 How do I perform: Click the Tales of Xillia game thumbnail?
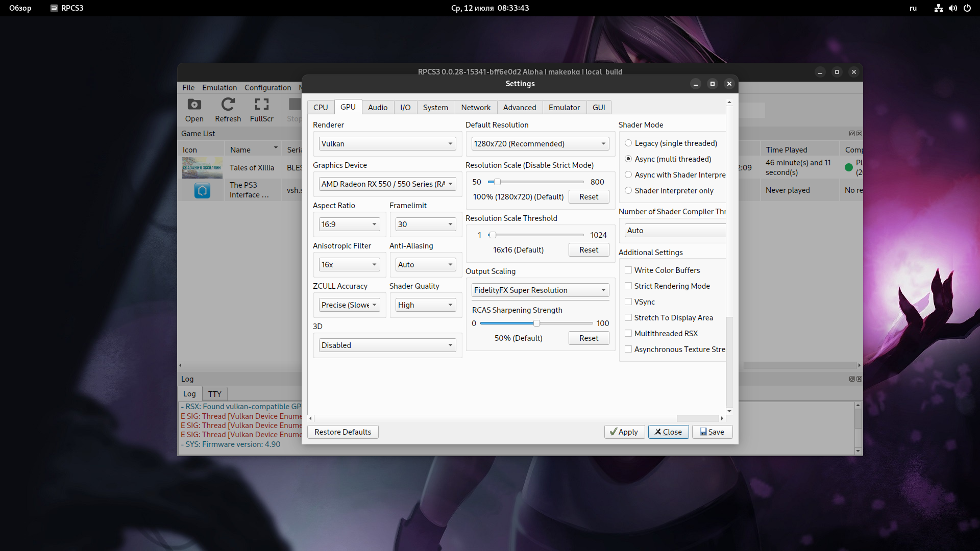(x=202, y=168)
